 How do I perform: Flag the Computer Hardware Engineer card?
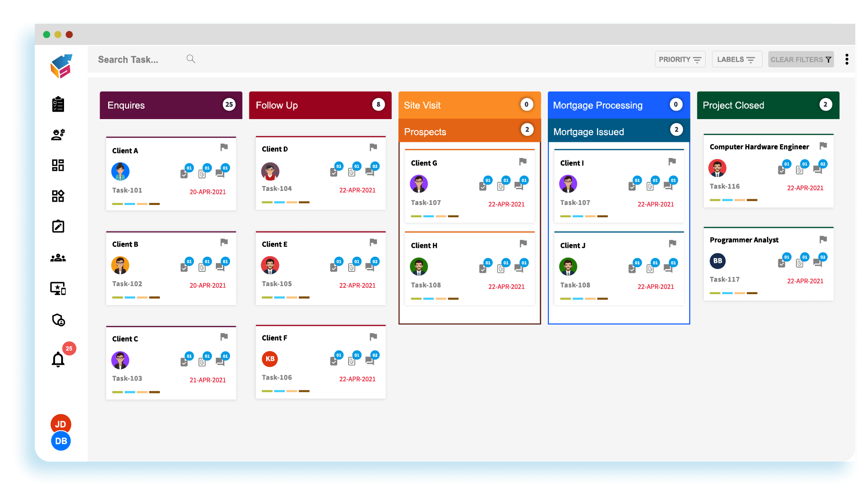pyautogui.click(x=823, y=146)
